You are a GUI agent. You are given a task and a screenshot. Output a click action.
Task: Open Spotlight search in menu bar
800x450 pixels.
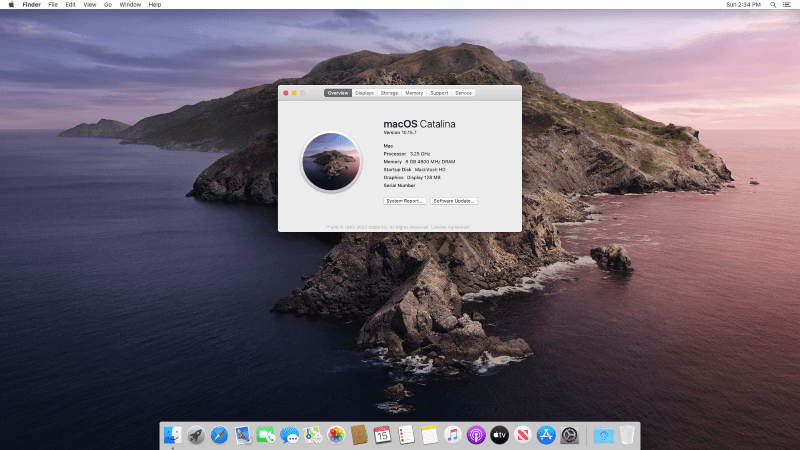point(773,5)
